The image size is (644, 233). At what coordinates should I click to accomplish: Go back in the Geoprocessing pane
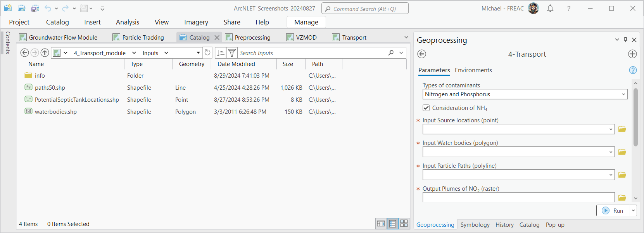422,54
